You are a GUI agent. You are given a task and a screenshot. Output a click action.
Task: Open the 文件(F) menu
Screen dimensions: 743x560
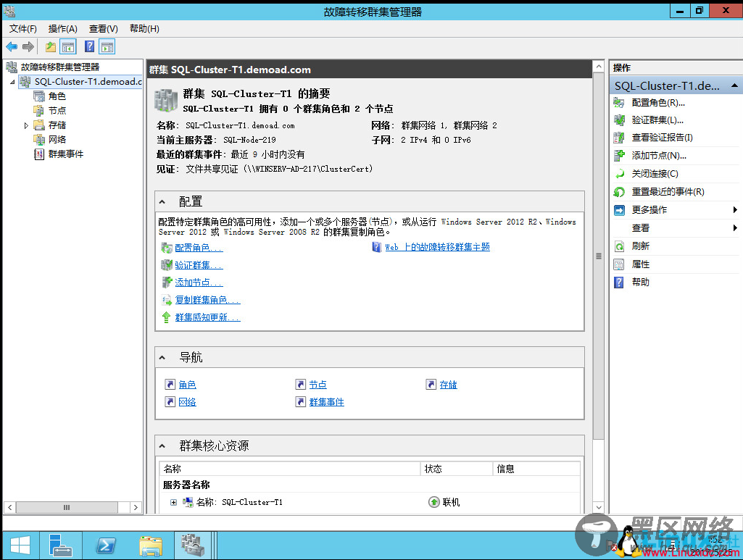point(22,28)
